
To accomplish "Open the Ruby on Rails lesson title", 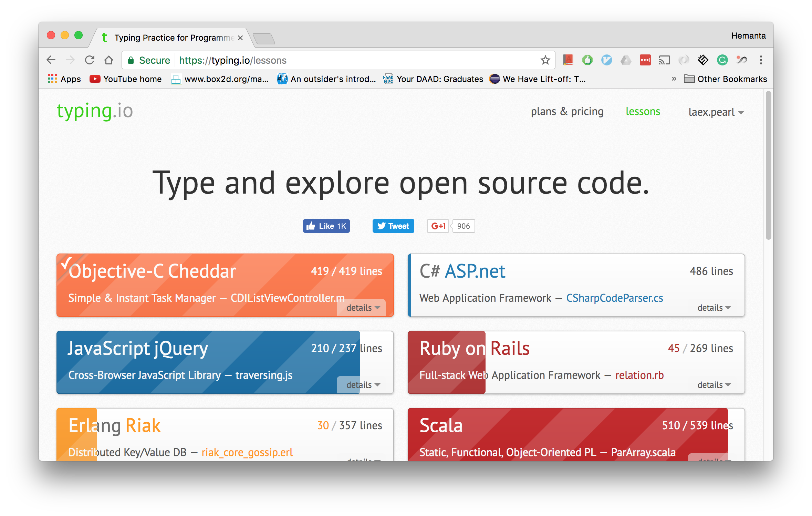I will pos(475,348).
